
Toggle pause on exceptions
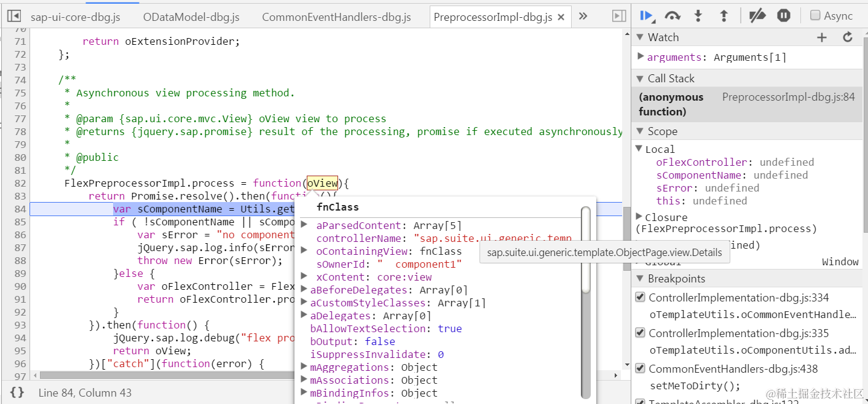pos(783,16)
